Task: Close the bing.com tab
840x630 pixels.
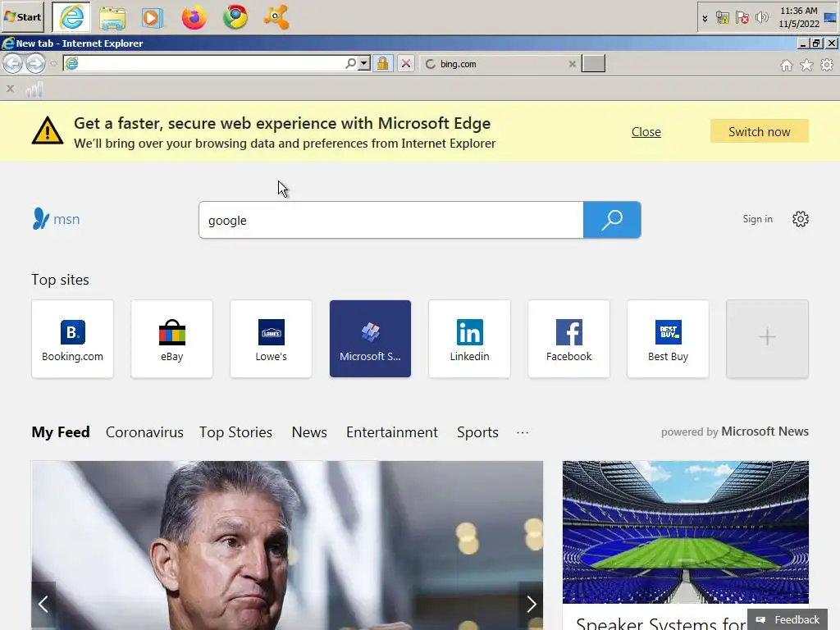Action: pos(572,64)
